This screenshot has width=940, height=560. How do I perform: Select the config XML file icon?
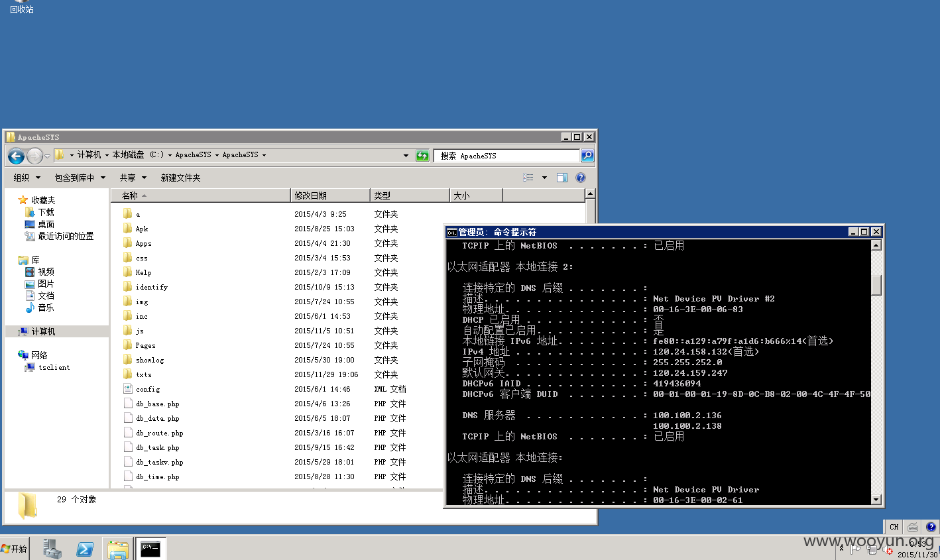(x=127, y=388)
